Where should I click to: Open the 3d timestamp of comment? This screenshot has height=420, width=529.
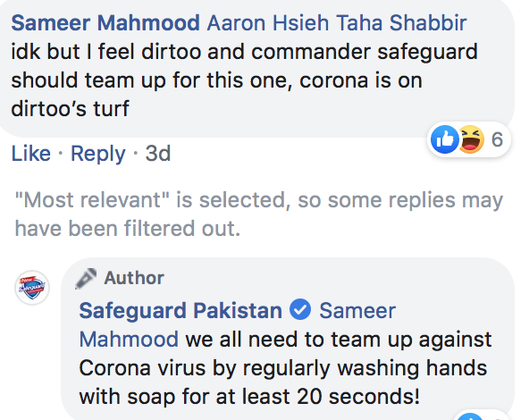(158, 154)
